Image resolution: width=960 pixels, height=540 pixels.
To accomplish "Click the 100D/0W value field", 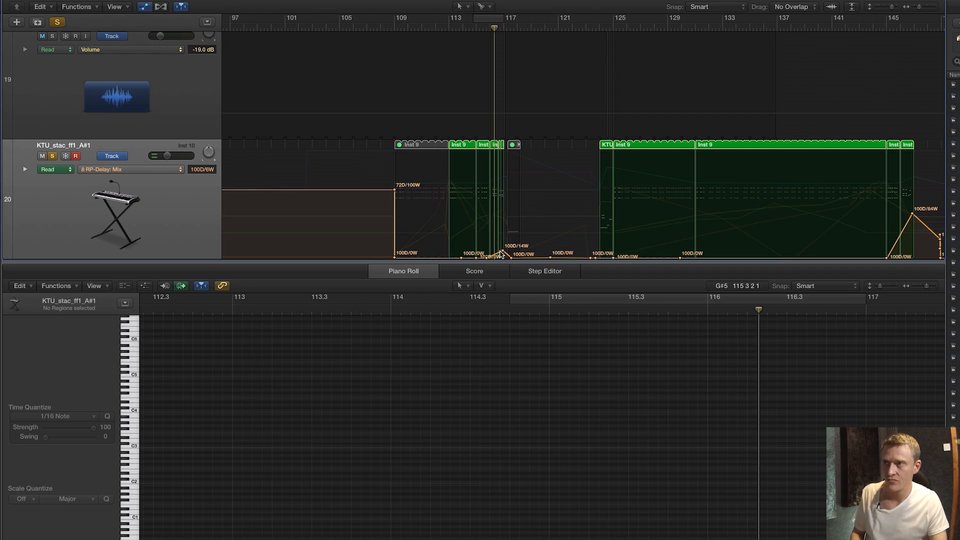I will tap(202, 170).
